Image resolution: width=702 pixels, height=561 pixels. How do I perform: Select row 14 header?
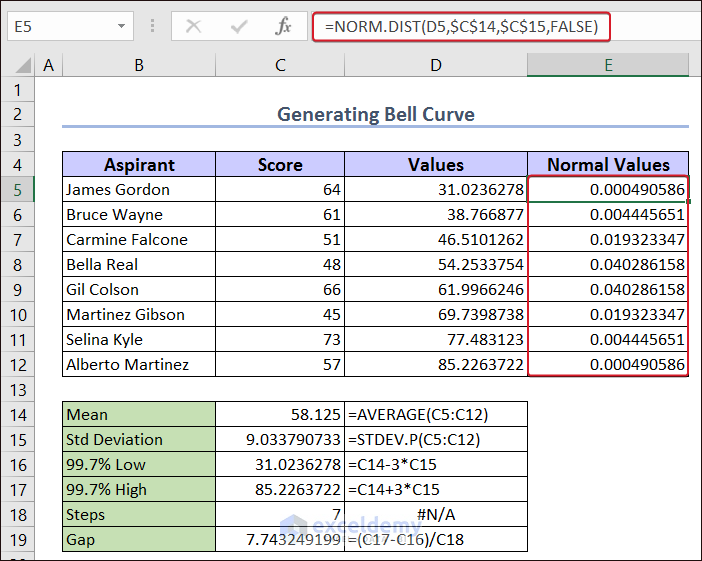(x=18, y=414)
